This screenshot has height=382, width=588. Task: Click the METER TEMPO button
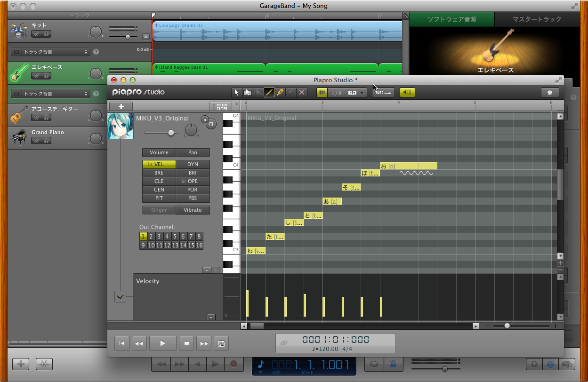221,106
